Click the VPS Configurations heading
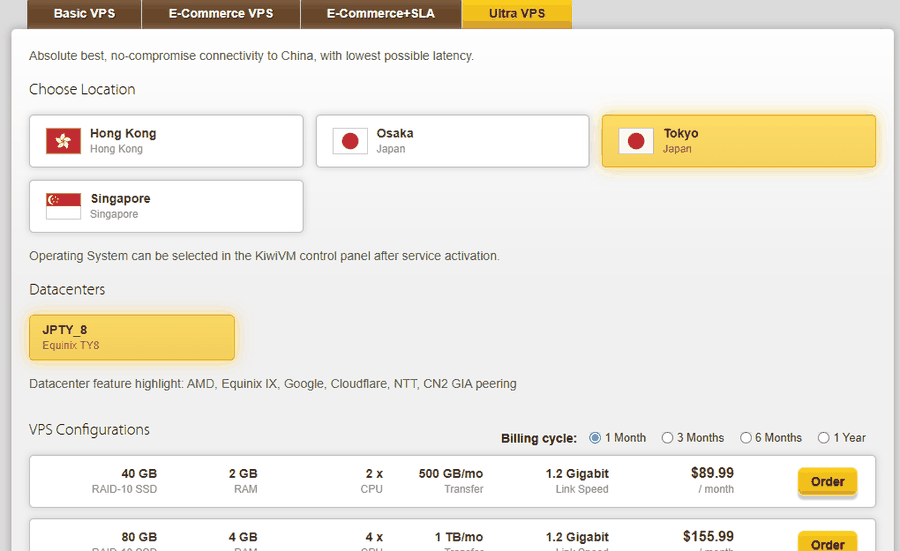This screenshot has height=551, width=900. (x=90, y=430)
